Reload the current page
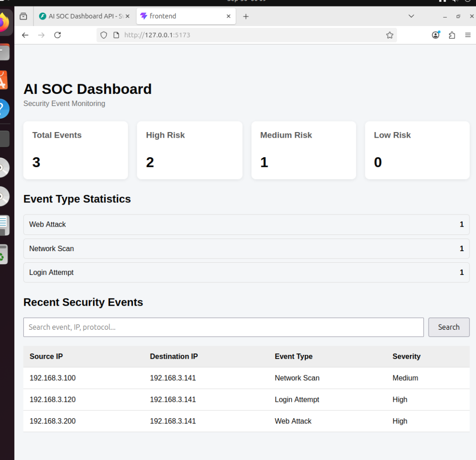Image resolution: width=476 pixels, height=460 pixels. [57, 35]
